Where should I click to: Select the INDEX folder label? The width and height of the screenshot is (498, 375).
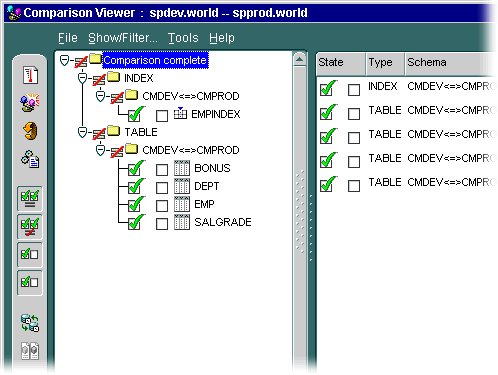(x=139, y=78)
